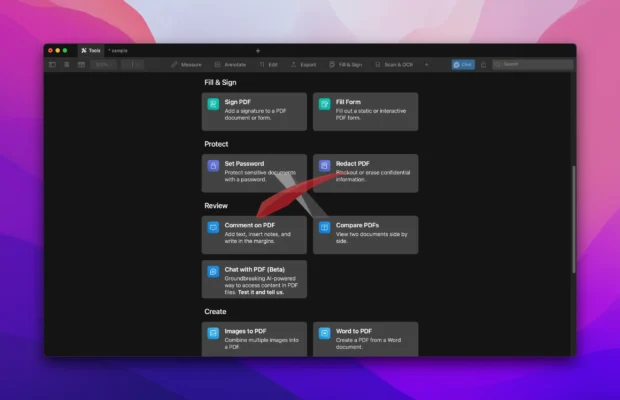Select the Edit toolbar mode

click(x=268, y=64)
